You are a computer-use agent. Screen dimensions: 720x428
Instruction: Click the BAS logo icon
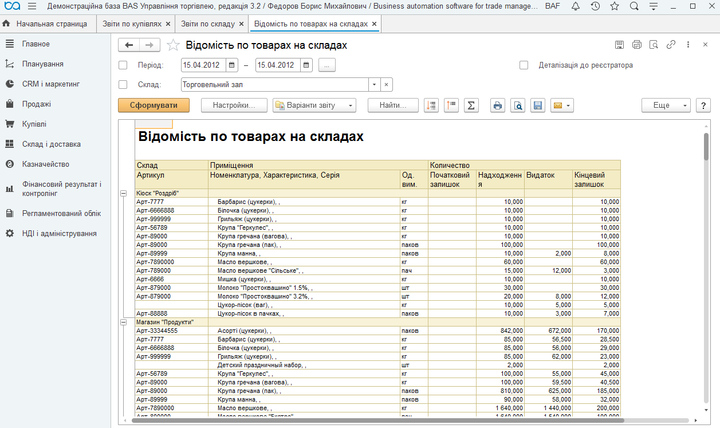(x=12, y=6)
